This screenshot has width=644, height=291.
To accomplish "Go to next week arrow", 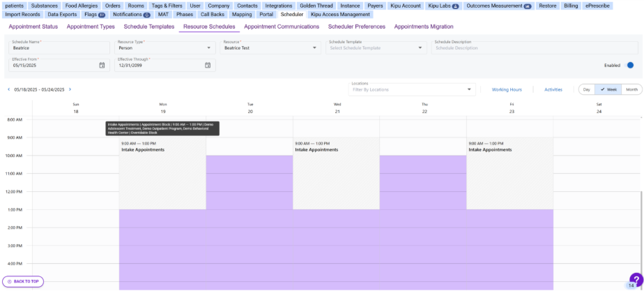I will [x=70, y=89].
